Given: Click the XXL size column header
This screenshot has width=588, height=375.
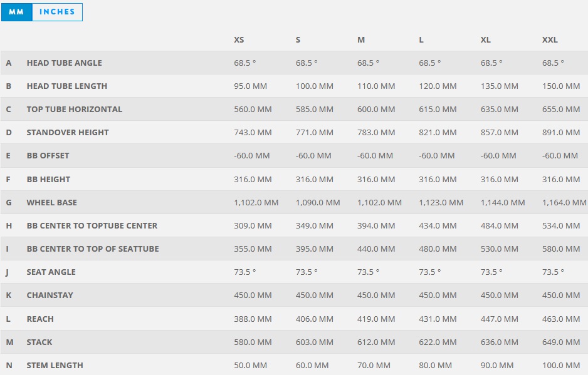Looking at the screenshot, I should click(x=550, y=39).
